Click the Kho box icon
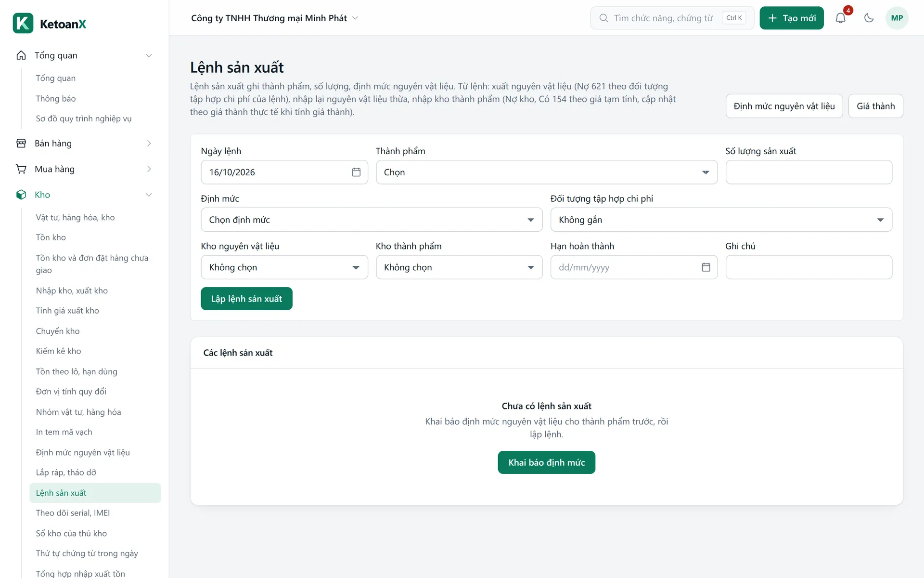The height and width of the screenshot is (578, 924). [21, 195]
